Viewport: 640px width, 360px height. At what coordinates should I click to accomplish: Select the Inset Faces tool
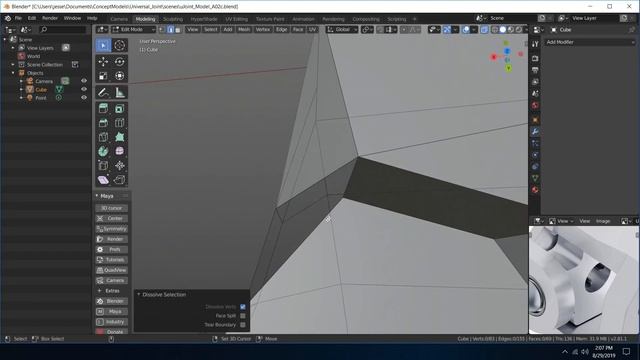point(120,109)
